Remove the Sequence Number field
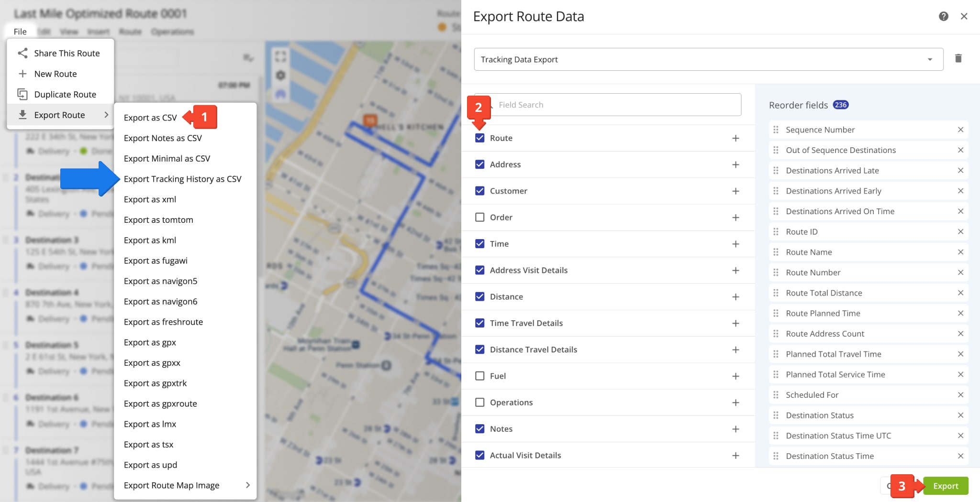The image size is (980, 502). pos(960,130)
